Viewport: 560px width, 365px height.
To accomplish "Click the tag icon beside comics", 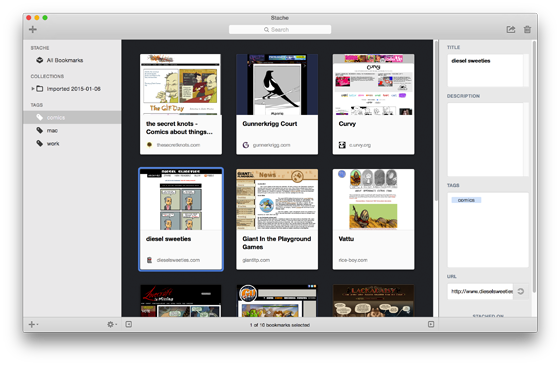I will tap(40, 117).
